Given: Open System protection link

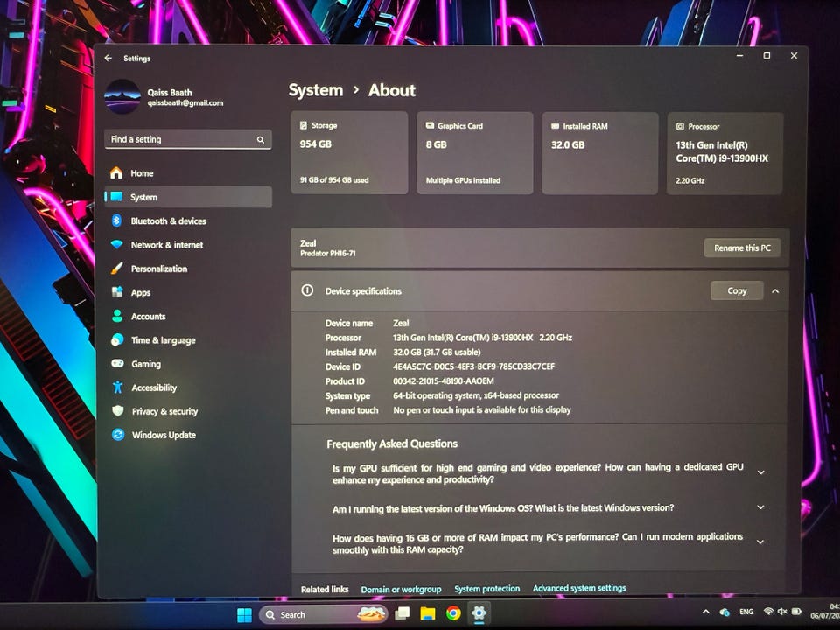Looking at the screenshot, I should [487, 589].
